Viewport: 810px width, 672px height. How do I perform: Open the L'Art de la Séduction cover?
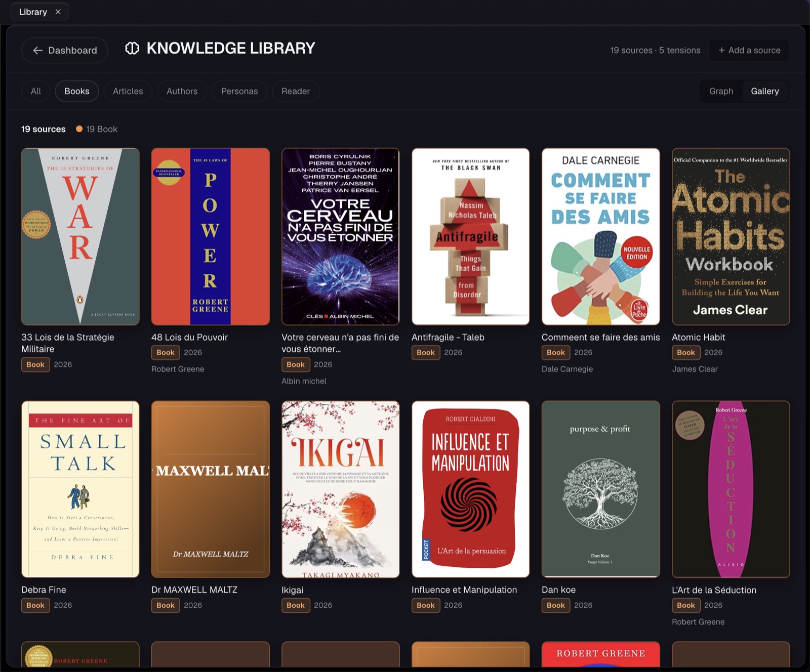pos(731,489)
